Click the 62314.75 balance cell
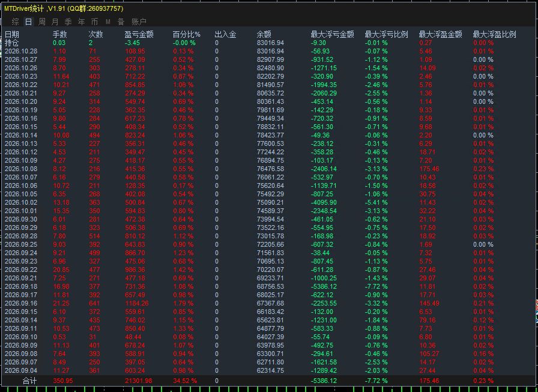 (270, 370)
